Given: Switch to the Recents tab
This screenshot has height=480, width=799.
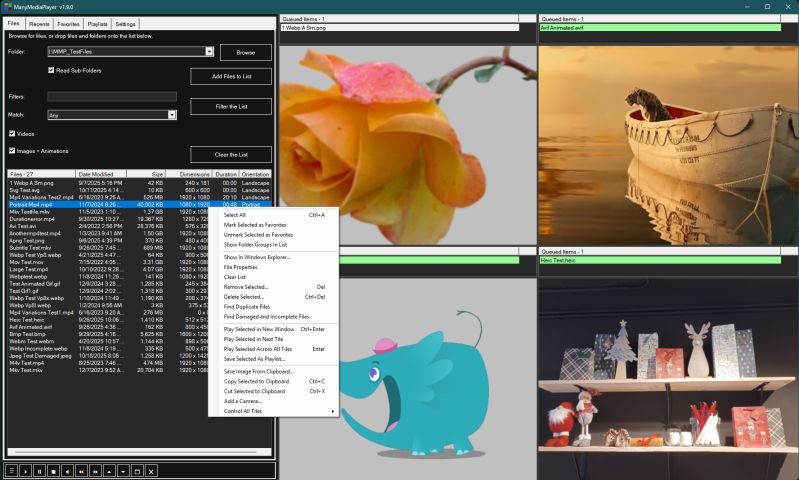Looking at the screenshot, I should tap(39, 24).
